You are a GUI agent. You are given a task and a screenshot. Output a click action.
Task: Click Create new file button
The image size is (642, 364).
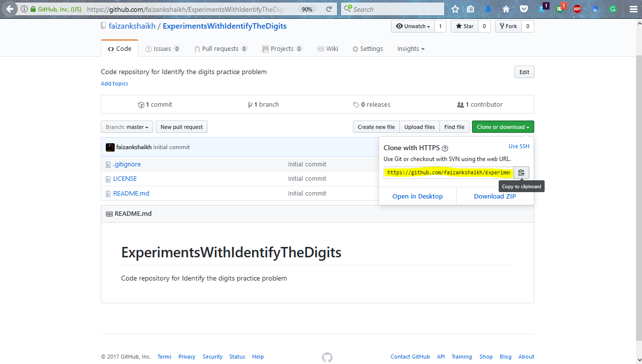[x=376, y=127]
